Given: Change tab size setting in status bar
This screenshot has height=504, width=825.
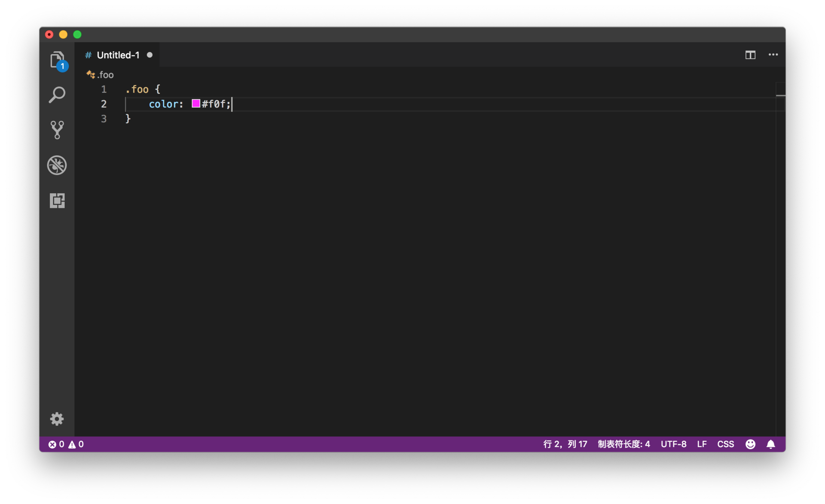Looking at the screenshot, I should [623, 444].
